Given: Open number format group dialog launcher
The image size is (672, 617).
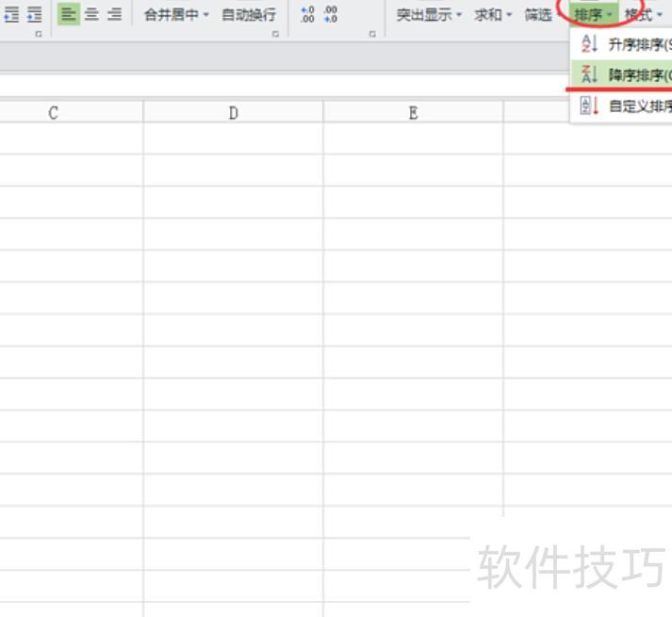Looking at the screenshot, I should 372,34.
